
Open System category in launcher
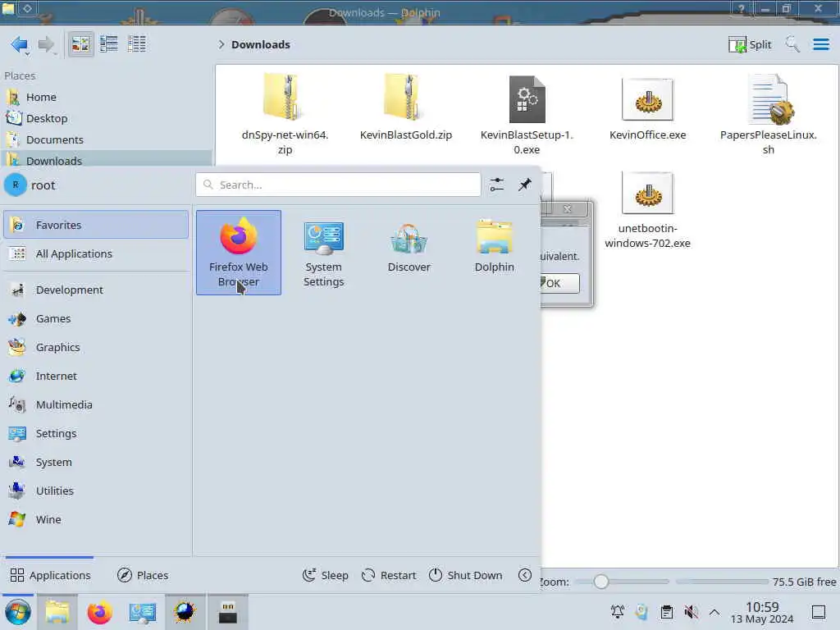(96, 463)
